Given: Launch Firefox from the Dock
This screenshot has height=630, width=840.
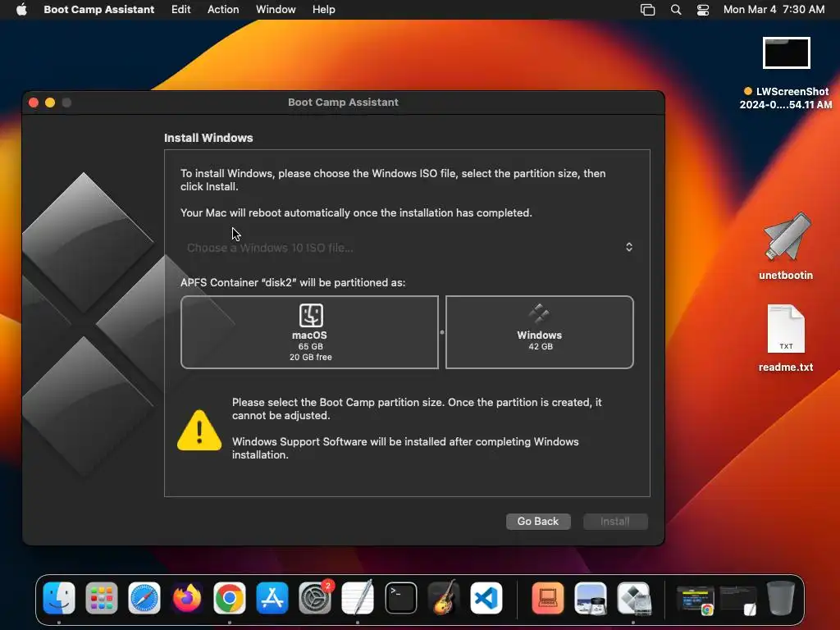Looking at the screenshot, I should coord(187,598).
